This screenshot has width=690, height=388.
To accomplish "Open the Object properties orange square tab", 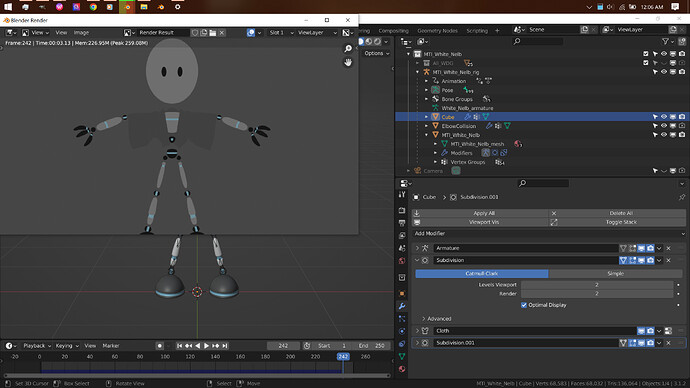I will pyautogui.click(x=402, y=293).
